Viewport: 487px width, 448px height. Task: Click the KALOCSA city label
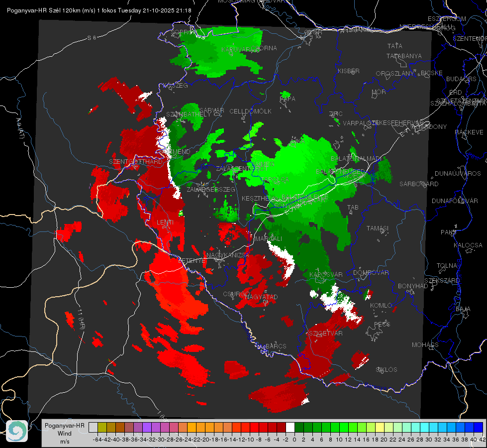[x=468, y=245]
